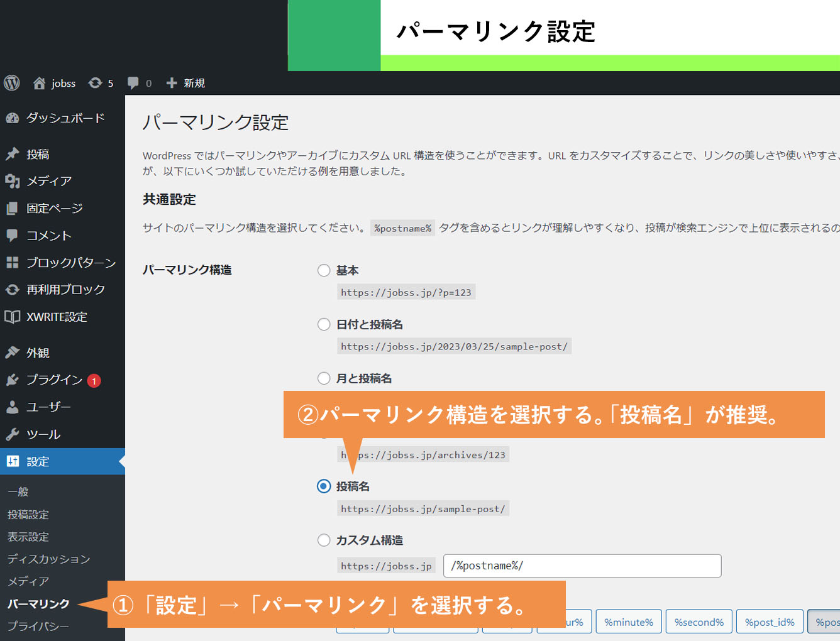840x641 pixels.
Task: Click the XWRITE設定 book icon
Action: (12, 317)
